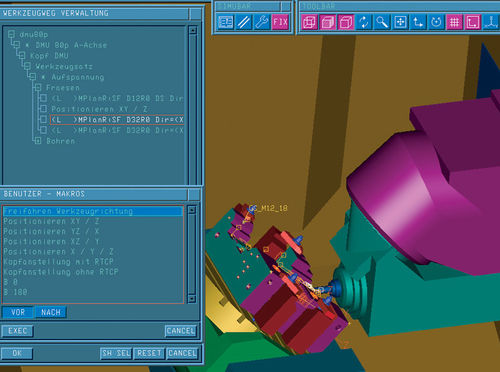Click the FIX button in the Simubar
This screenshot has height=372, width=500.
(280, 22)
